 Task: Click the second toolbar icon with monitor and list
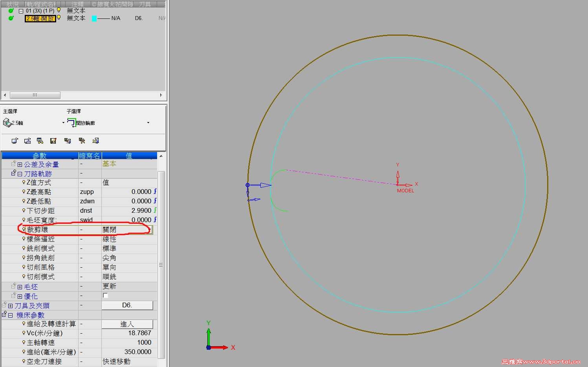coord(27,141)
